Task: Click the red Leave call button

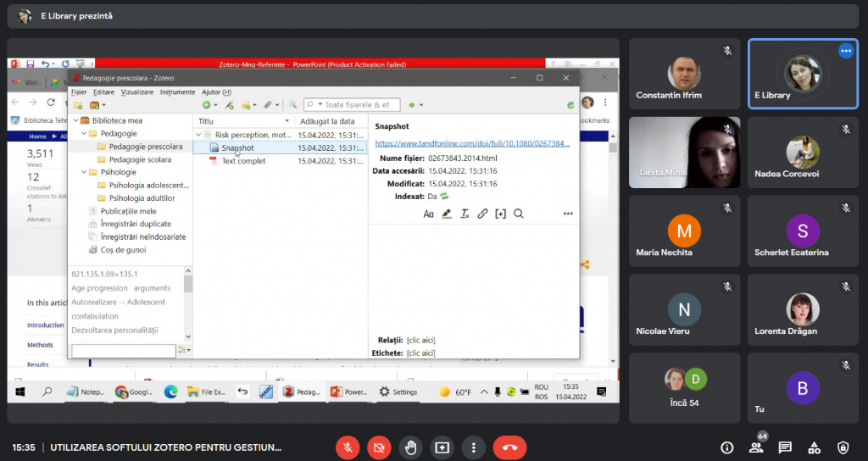Action: [x=509, y=447]
